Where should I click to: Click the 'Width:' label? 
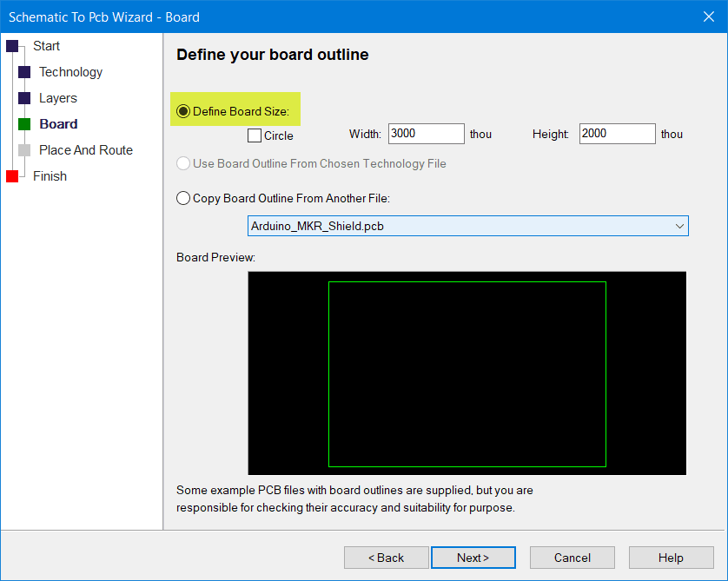click(365, 134)
